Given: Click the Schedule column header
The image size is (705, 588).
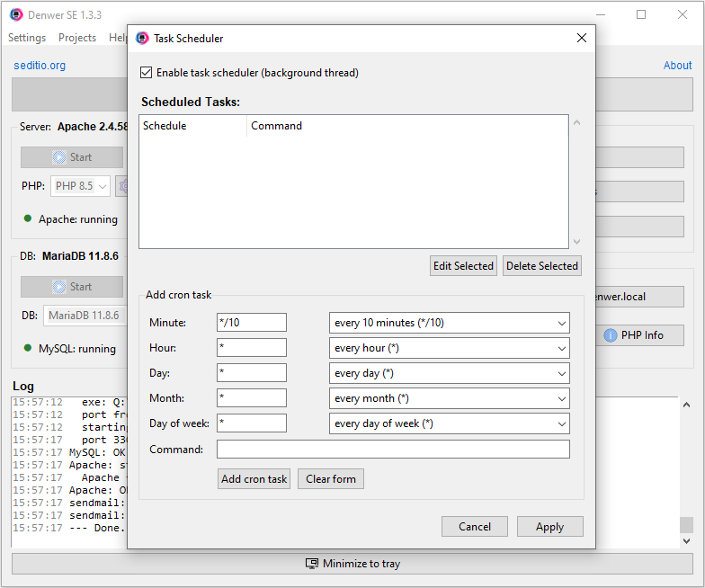Looking at the screenshot, I should [192, 126].
